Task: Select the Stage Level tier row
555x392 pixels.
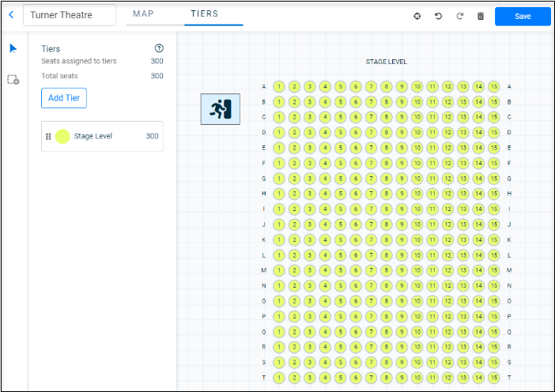Action: click(x=102, y=136)
